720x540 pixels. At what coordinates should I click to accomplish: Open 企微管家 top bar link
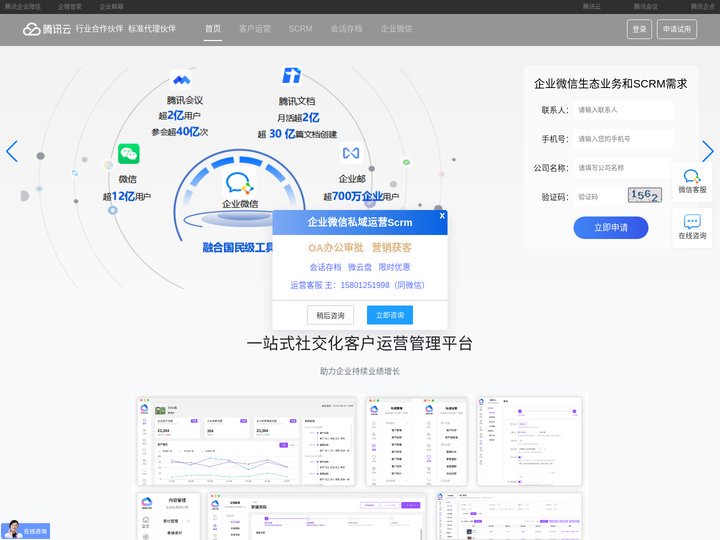coord(70,6)
